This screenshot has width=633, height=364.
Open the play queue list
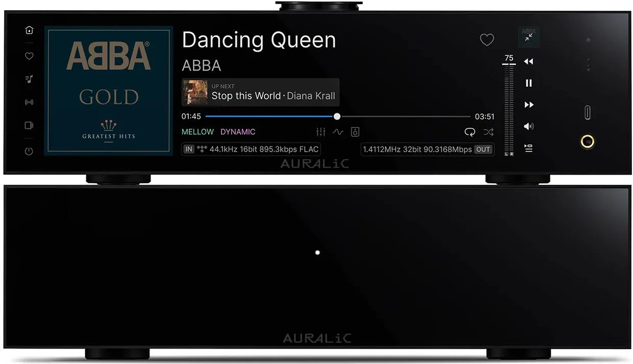click(x=528, y=148)
